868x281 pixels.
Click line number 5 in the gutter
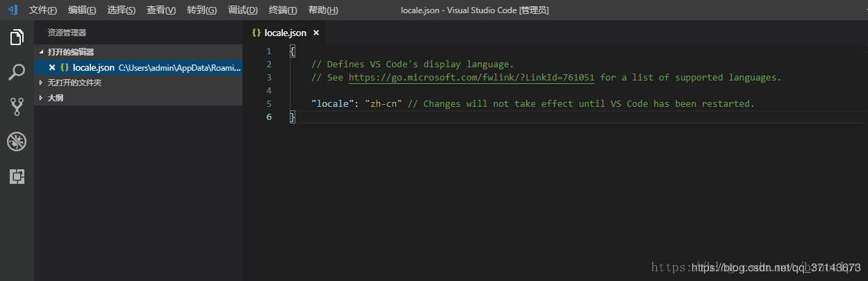pyautogui.click(x=269, y=104)
